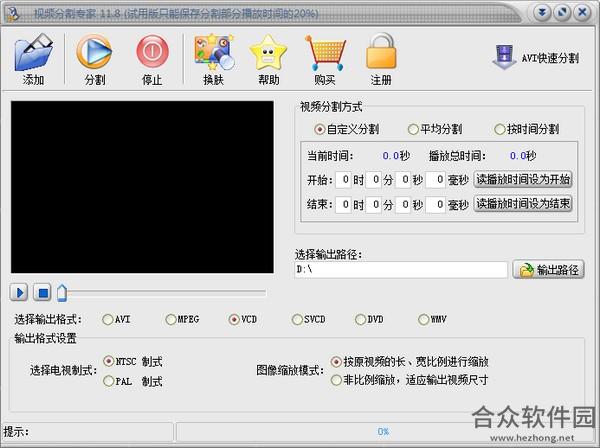Open AVI快速分割 quick split tool
600x448 pixels.
535,58
